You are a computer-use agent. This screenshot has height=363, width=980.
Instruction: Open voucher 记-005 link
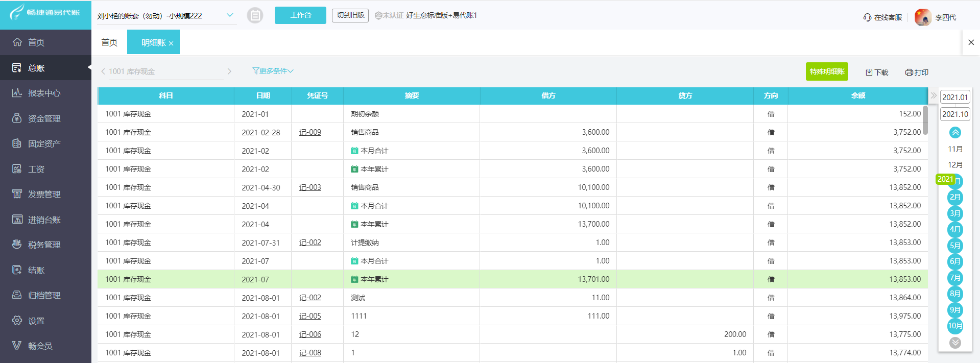coord(310,316)
